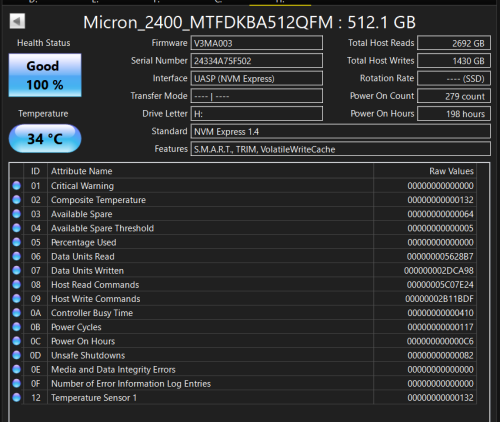This screenshot has width=500, height=422.
Task: Click the Standard field NVM Express 1.4
Action: [x=341, y=131]
